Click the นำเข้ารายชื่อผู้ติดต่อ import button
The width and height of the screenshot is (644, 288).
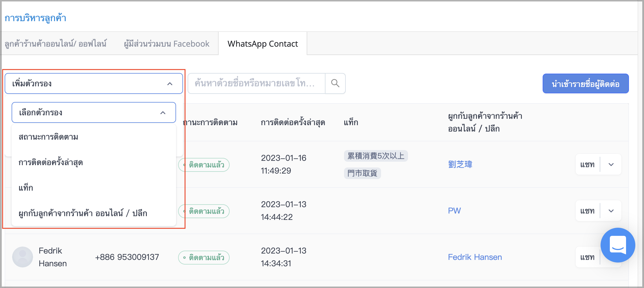coord(586,84)
